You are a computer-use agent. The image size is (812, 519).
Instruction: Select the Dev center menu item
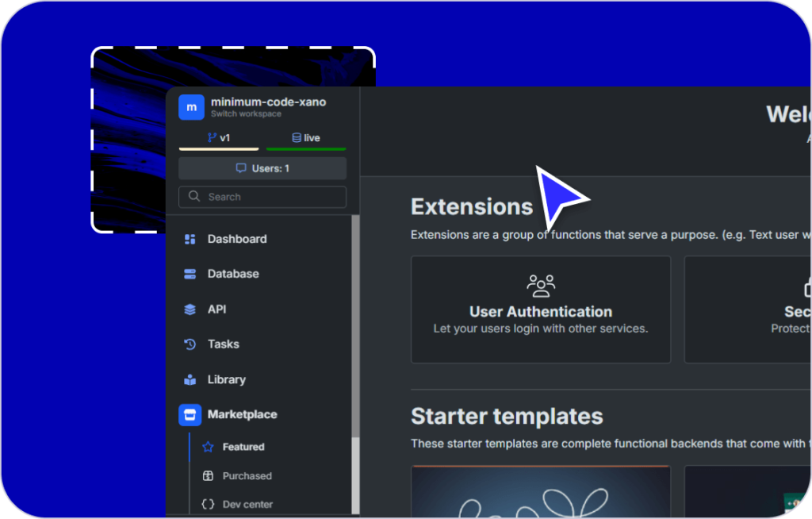pyautogui.click(x=247, y=504)
